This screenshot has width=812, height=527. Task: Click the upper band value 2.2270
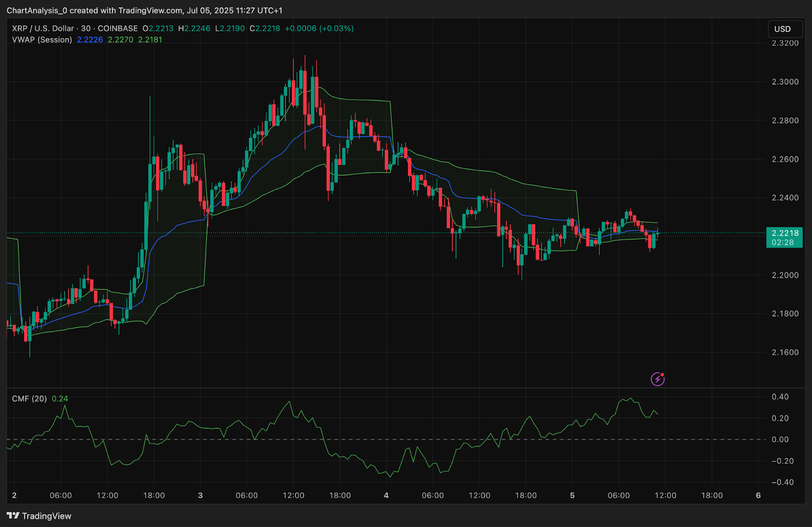click(120, 40)
